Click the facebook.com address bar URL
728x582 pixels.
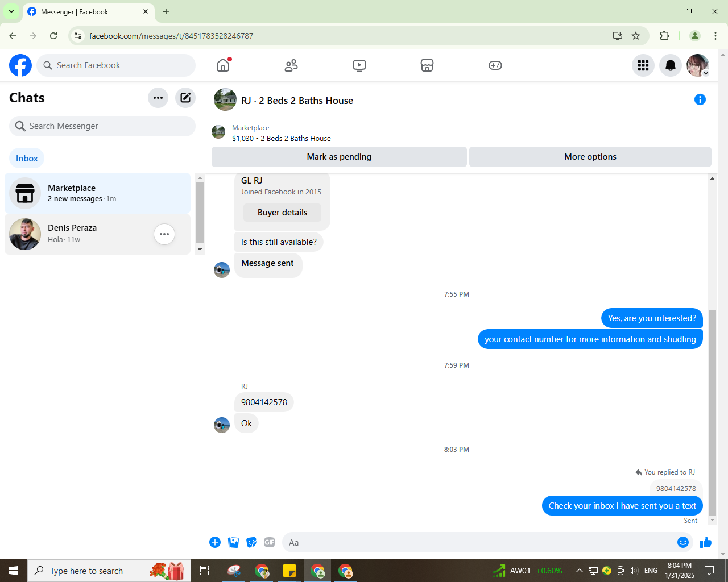tap(171, 36)
